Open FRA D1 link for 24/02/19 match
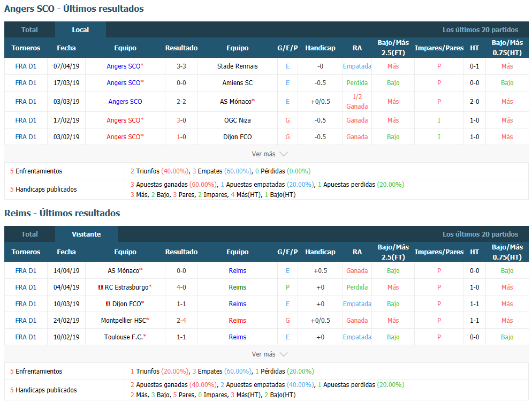The image size is (532, 402). coord(26,321)
